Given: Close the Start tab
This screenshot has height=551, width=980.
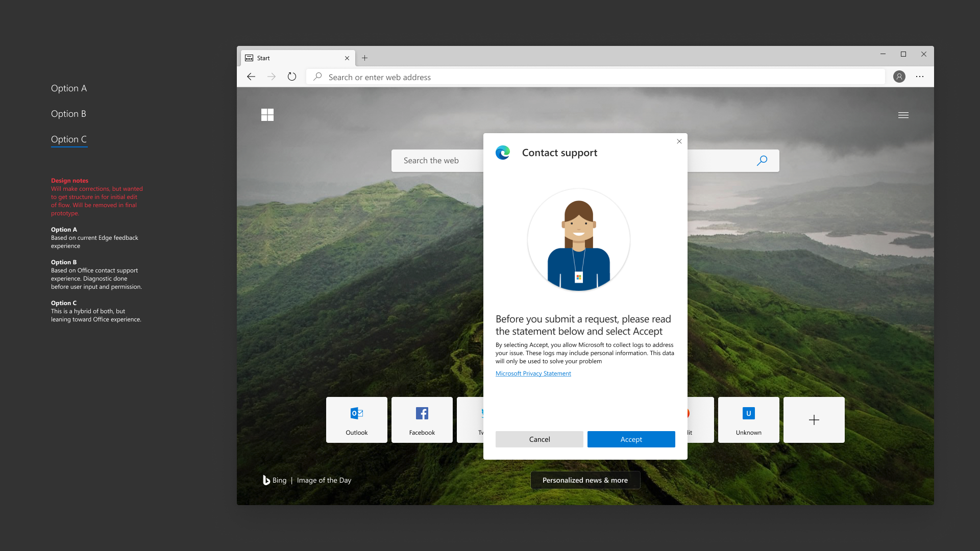Looking at the screenshot, I should coord(347,58).
